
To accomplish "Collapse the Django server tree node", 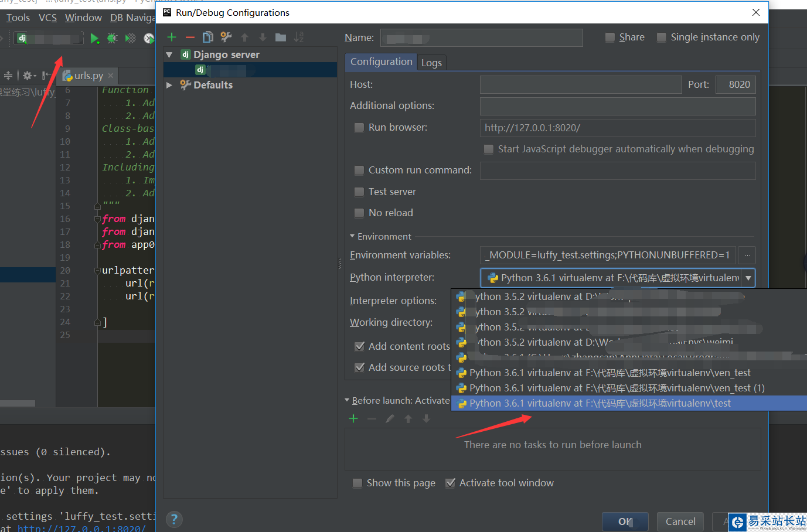I will 169,54.
